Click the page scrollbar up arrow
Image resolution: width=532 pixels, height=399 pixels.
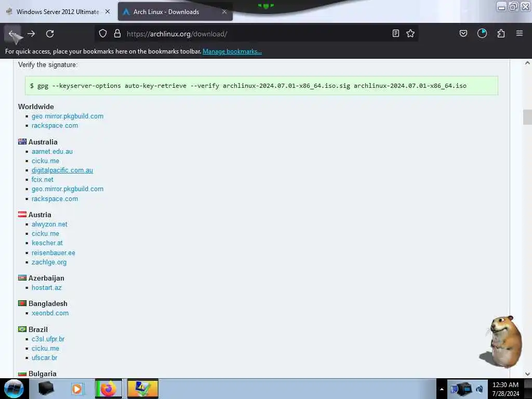tap(527, 63)
